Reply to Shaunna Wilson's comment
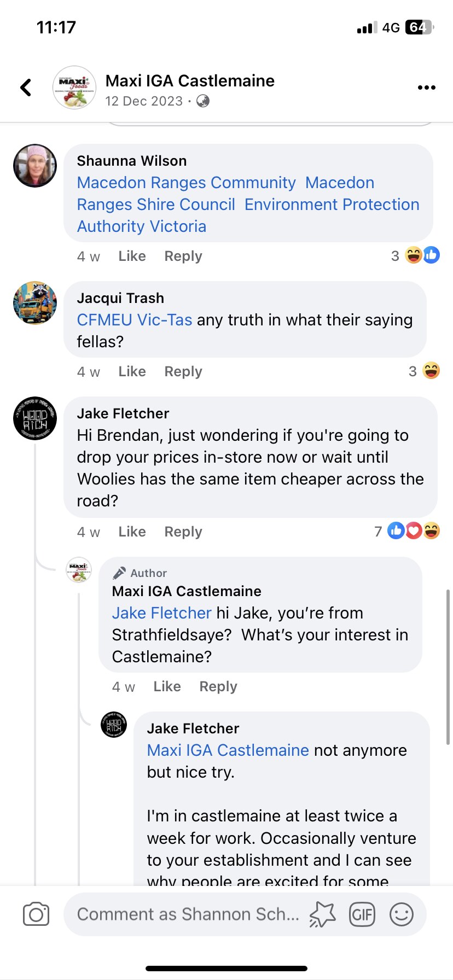Viewport: 453px width, 980px height. pyautogui.click(x=183, y=255)
